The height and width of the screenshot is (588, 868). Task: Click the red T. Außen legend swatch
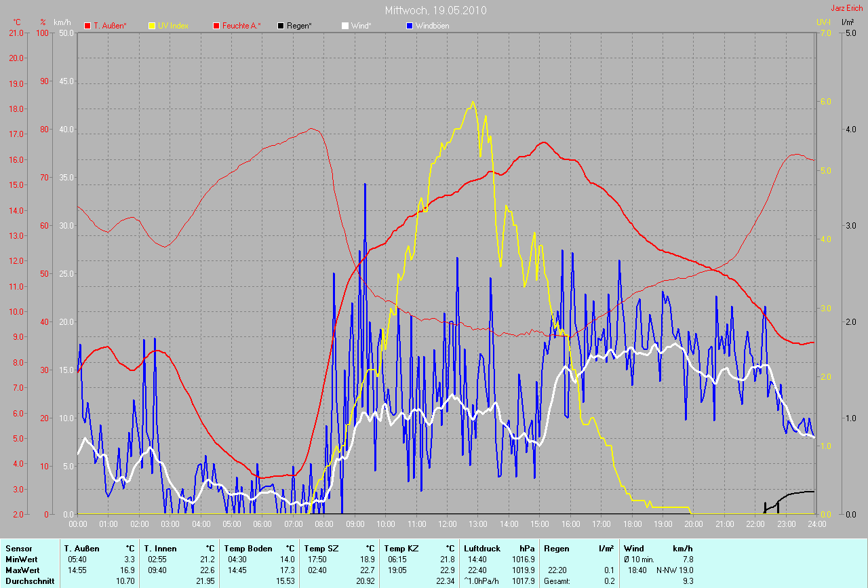click(x=87, y=26)
